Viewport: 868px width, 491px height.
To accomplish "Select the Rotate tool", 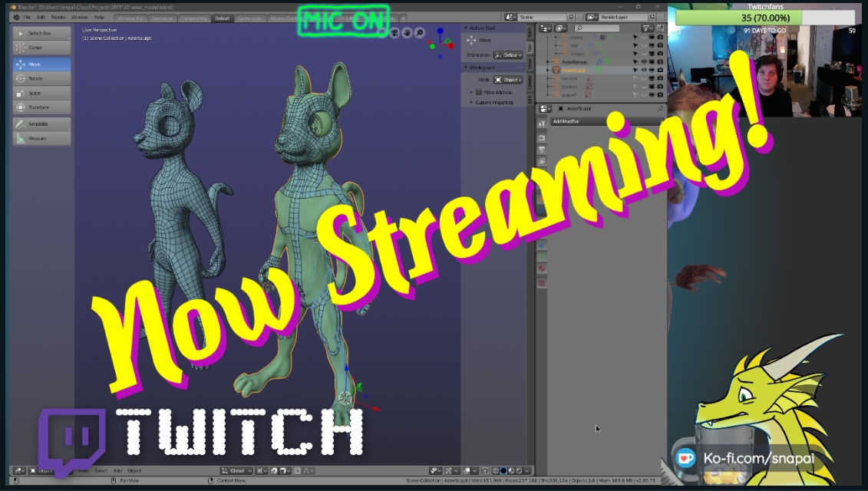I will pos(41,78).
